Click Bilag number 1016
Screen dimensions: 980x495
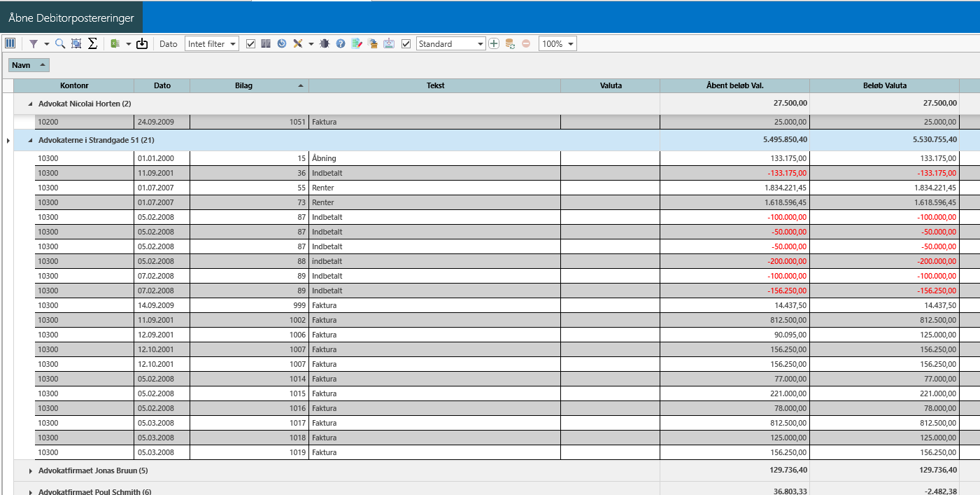[x=298, y=408]
